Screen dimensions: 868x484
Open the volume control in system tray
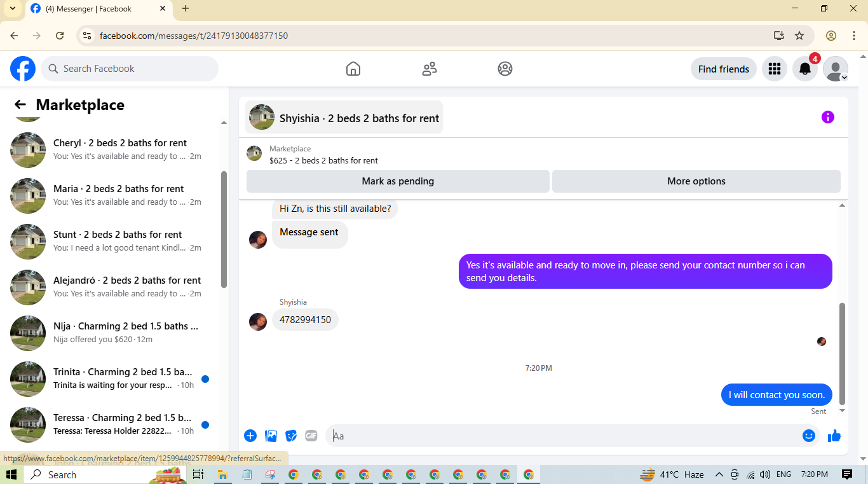coord(765,474)
